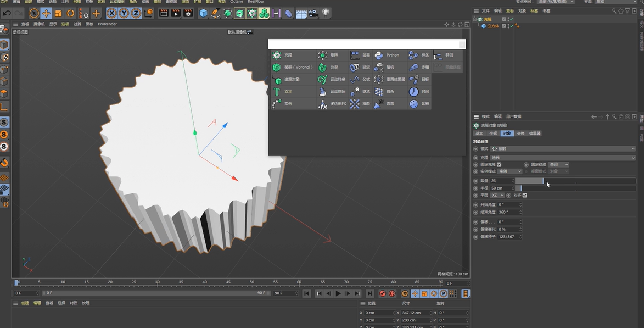Click the Render to Picture Viewer icon
This screenshot has width=644, height=328.
coord(175,13)
